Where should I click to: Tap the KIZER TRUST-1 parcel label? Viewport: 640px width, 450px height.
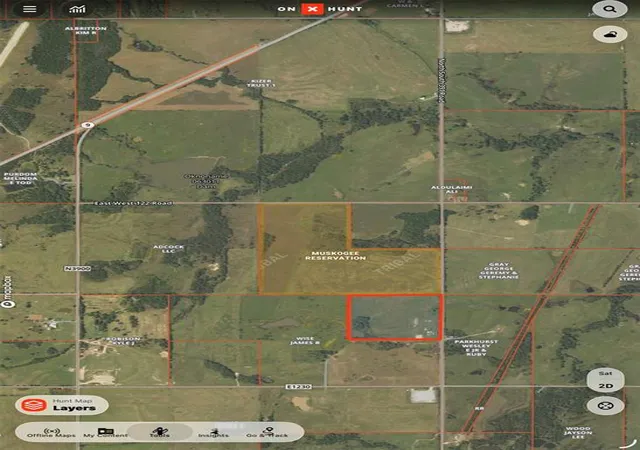261,83
